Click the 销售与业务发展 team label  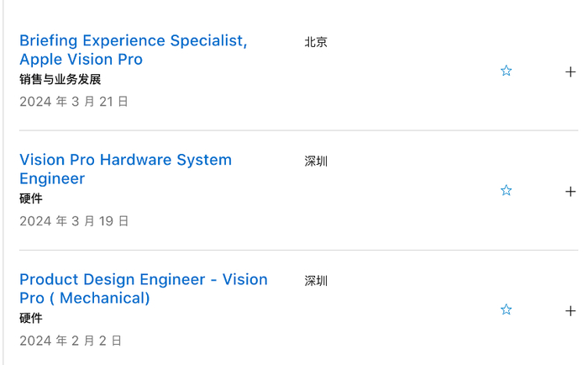(x=60, y=80)
